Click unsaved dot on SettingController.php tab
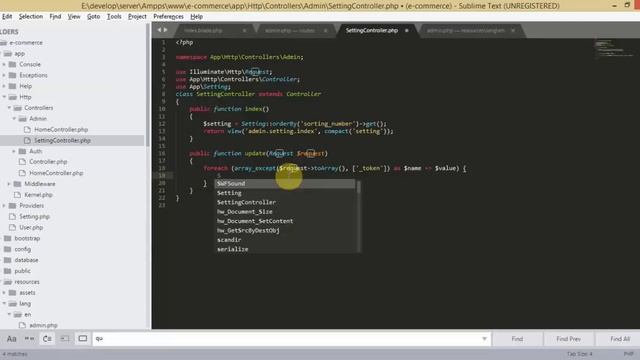The image size is (640, 360). pos(407,31)
